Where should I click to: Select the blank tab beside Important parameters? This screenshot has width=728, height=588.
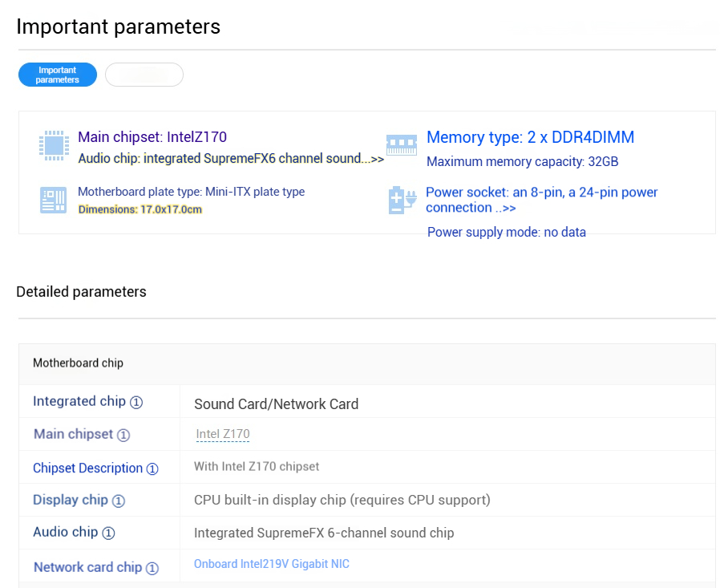click(144, 75)
